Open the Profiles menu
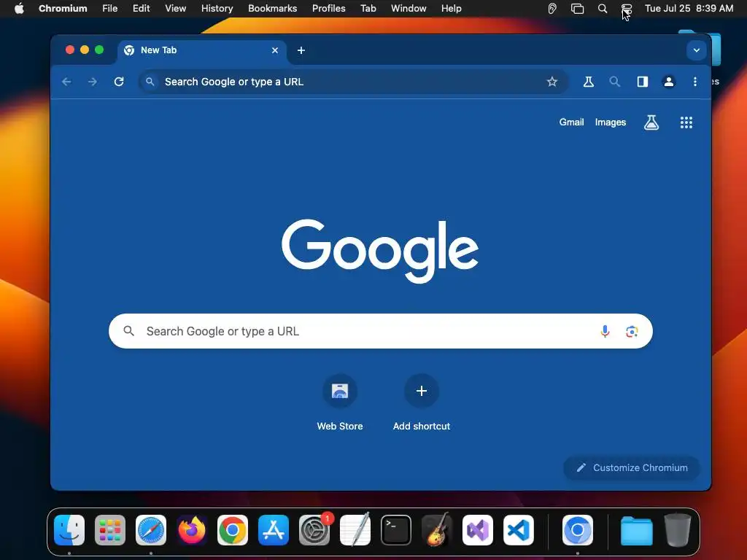 tap(329, 9)
